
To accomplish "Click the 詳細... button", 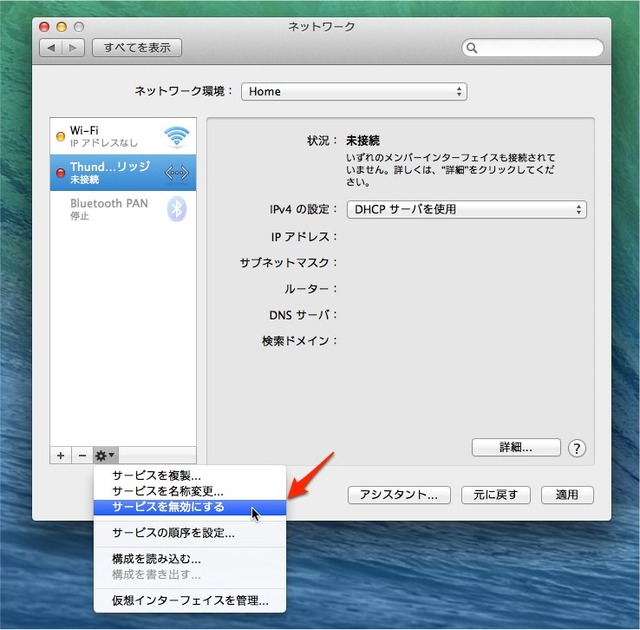I will coord(516,448).
